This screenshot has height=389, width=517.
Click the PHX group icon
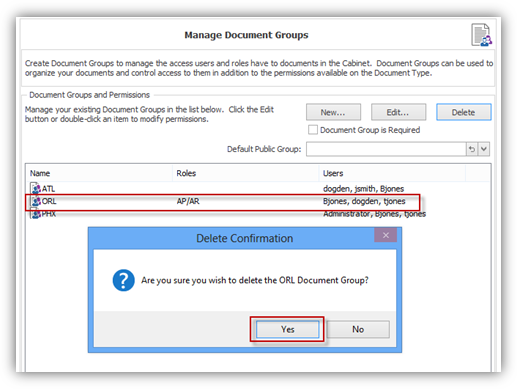tap(35, 214)
